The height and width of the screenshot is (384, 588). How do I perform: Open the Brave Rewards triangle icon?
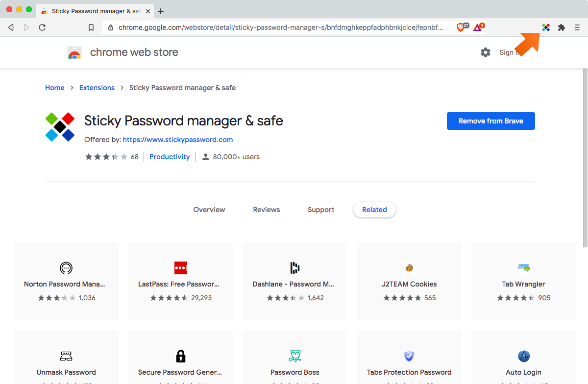(478, 27)
